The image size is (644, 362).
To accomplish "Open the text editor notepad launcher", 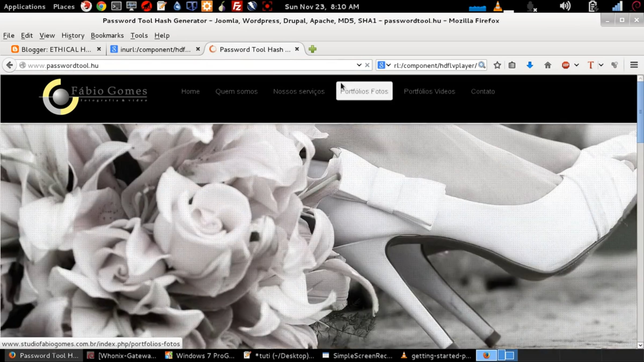I will coord(162,6).
